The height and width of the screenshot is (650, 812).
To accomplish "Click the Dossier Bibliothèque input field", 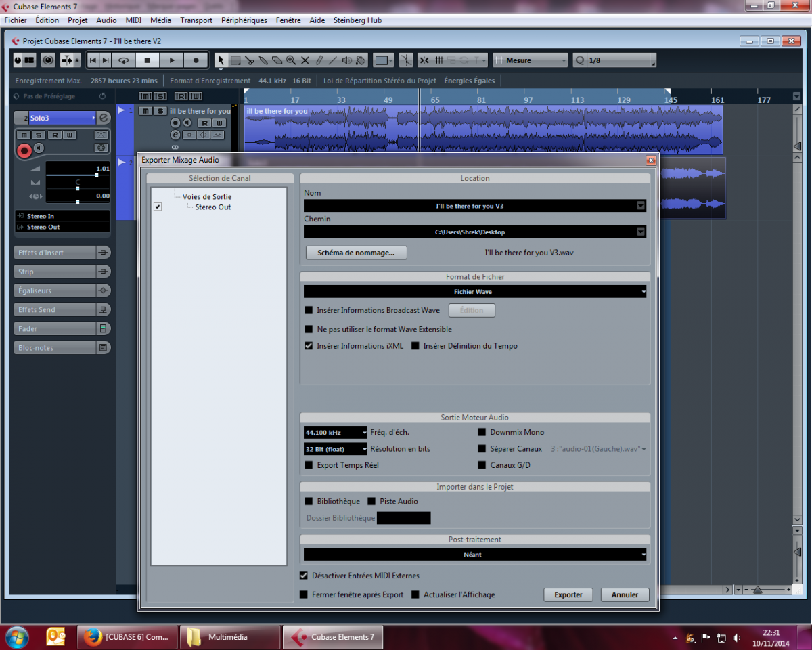I will [404, 518].
